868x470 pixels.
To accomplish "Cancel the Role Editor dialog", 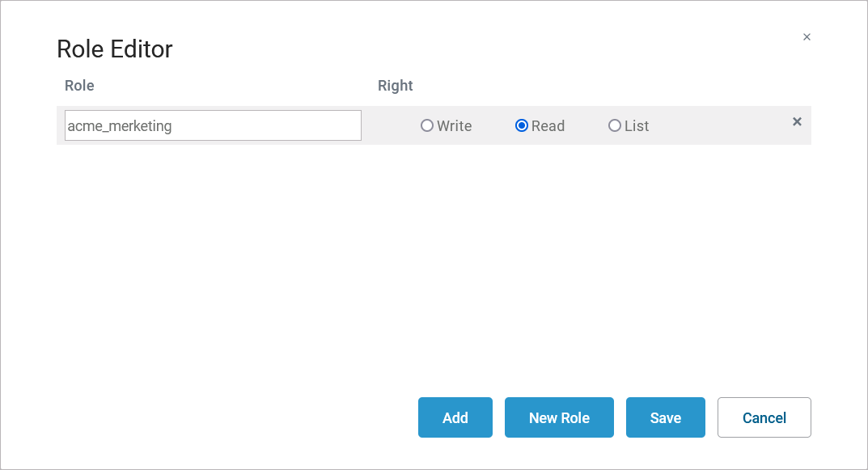I will 764,417.
